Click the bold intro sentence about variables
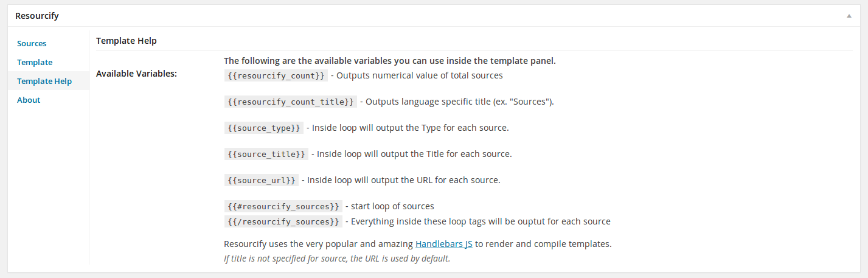The image size is (868, 278). click(x=390, y=61)
